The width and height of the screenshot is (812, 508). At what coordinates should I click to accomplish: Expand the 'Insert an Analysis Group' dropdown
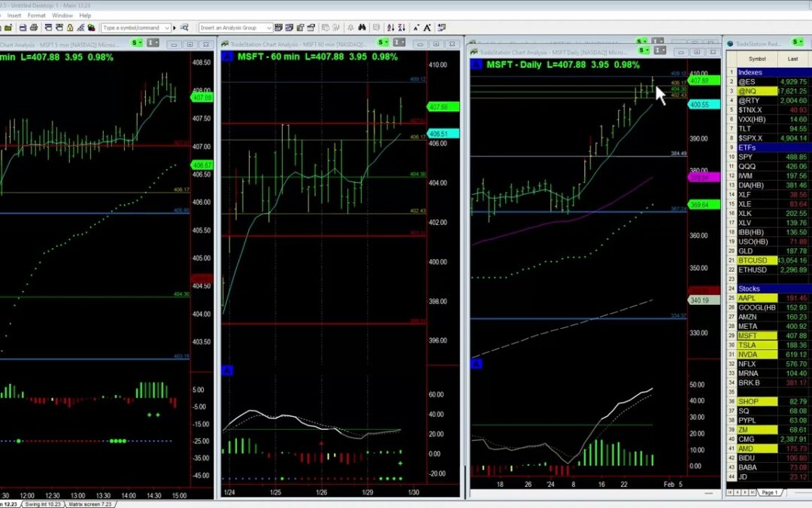coord(268,28)
